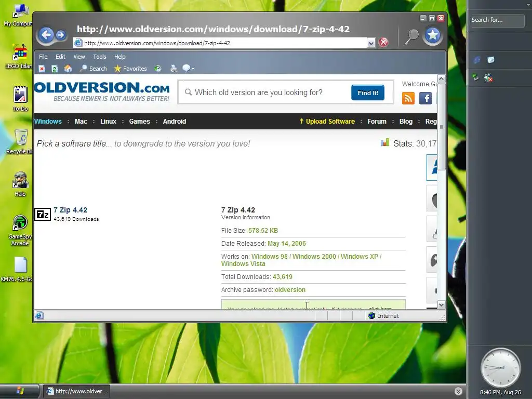Click the 7 Zip 4.42 title link
The image size is (532, 399).
pos(70,210)
